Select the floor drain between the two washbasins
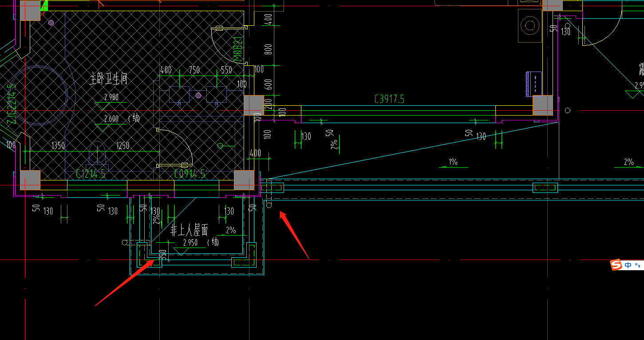 (x=198, y=95)
